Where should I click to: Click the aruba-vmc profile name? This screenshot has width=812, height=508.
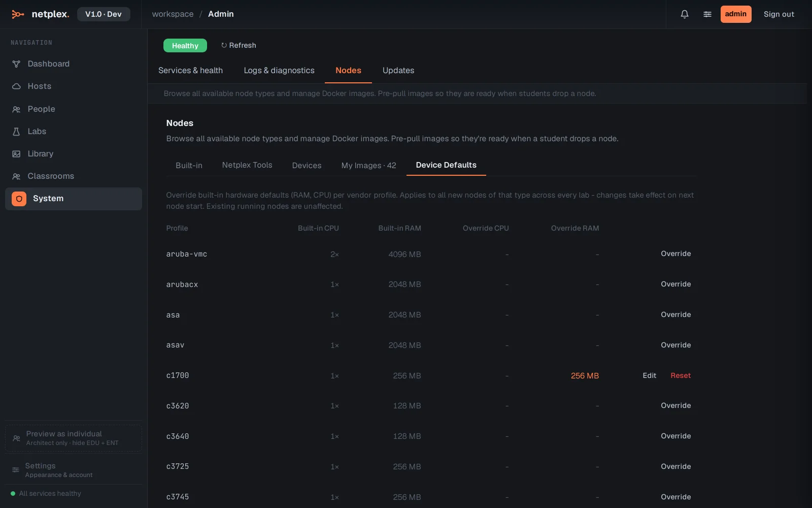(186, 254)
